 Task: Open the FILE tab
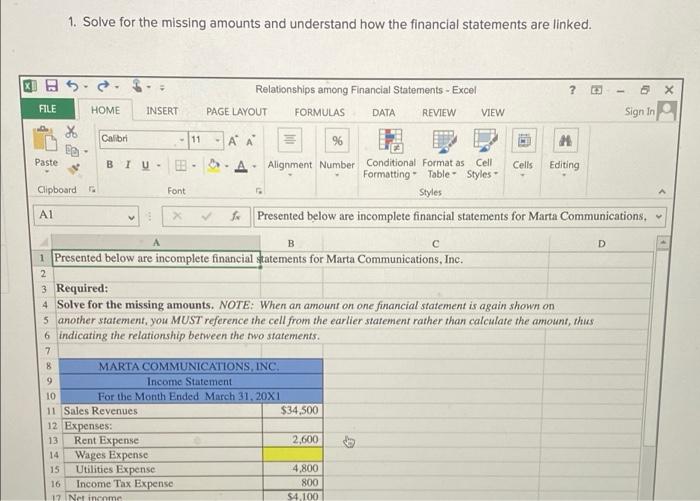pos(48,109)
